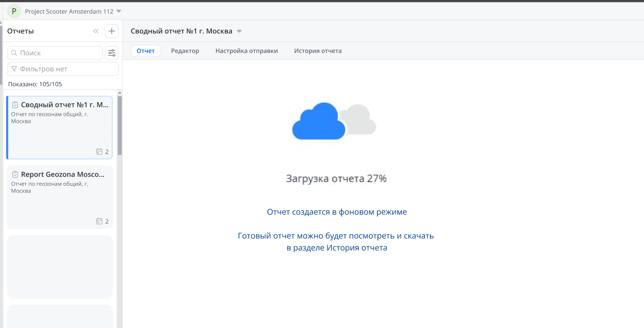Click the blue cloud loading icon
This screenshot has height=328, width=644.
(319, 121)
